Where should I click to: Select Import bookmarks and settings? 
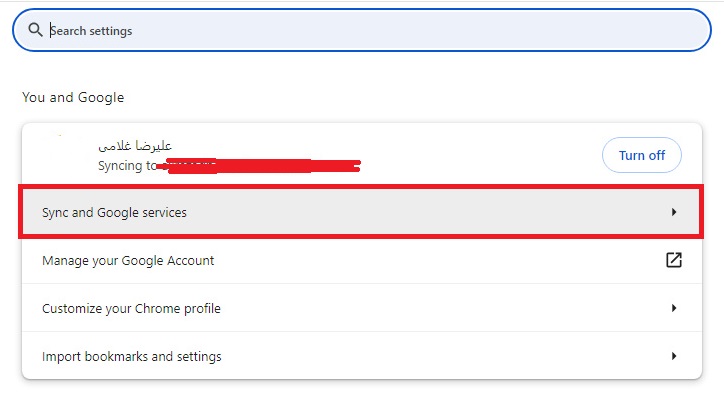362,356
